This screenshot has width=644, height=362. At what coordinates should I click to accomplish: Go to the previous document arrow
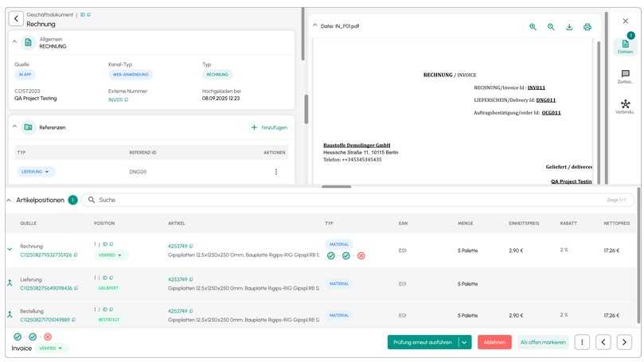pos(603,341)
